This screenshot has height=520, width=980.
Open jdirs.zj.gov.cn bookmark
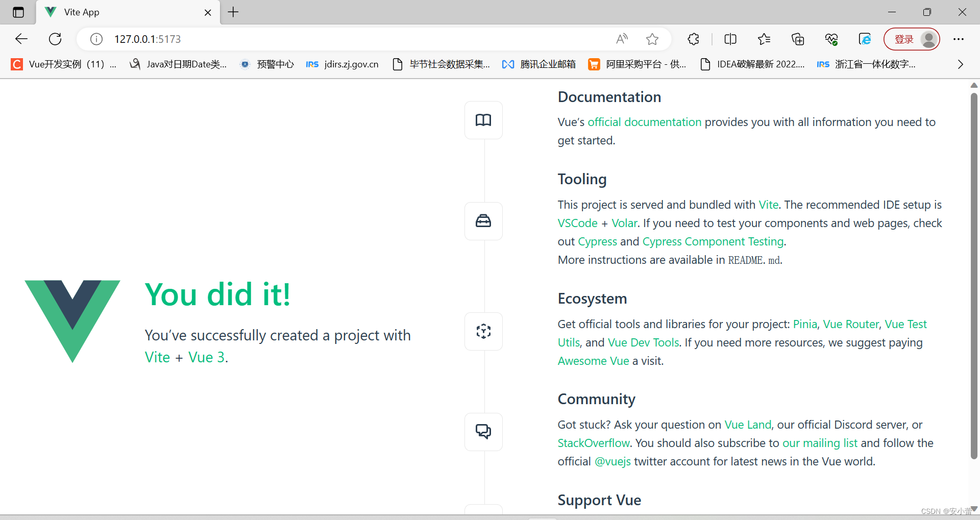342,64
